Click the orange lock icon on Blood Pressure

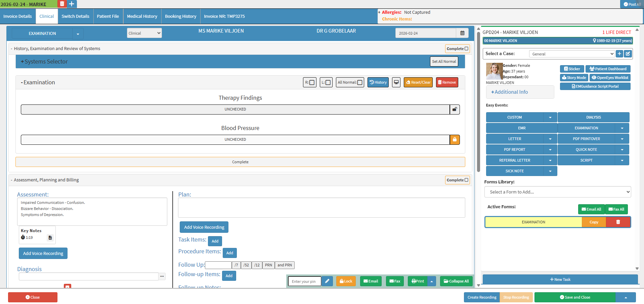[455, 140]
